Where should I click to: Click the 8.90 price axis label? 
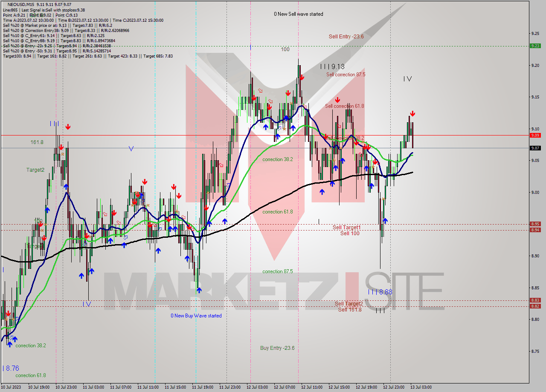click(x=536, y=256)
